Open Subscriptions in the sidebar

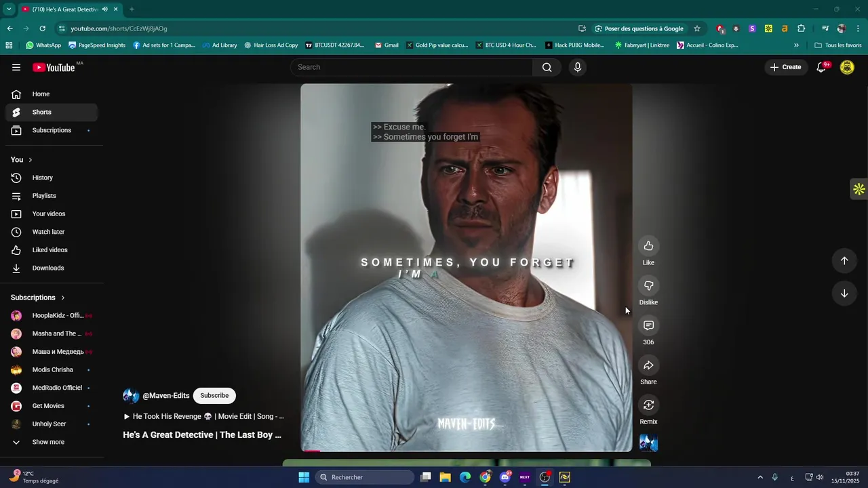click(x=52, y=130)
